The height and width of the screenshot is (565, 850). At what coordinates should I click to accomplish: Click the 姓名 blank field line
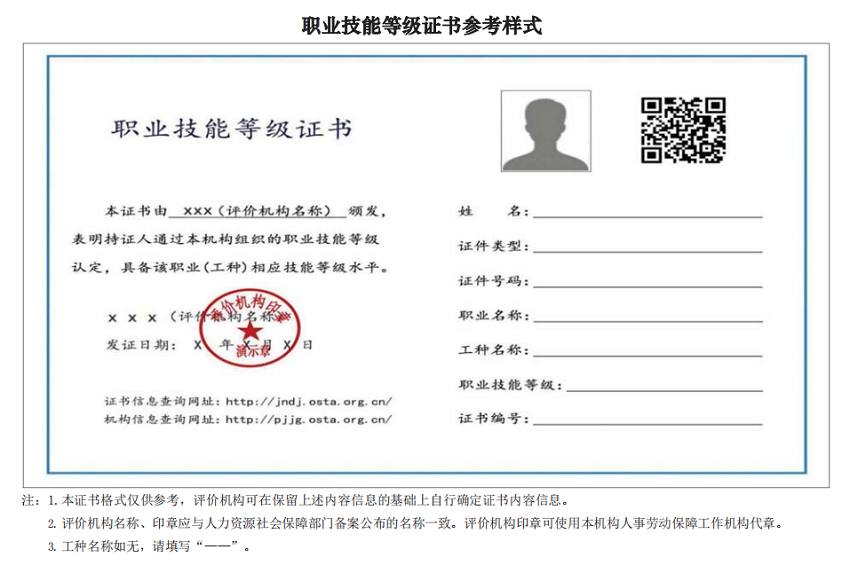pos(647,213)
